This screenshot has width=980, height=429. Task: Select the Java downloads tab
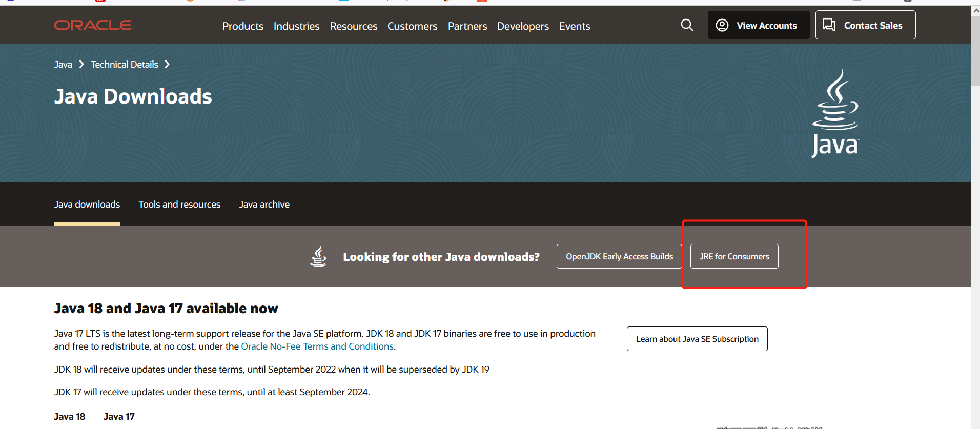tap(87, 205)
